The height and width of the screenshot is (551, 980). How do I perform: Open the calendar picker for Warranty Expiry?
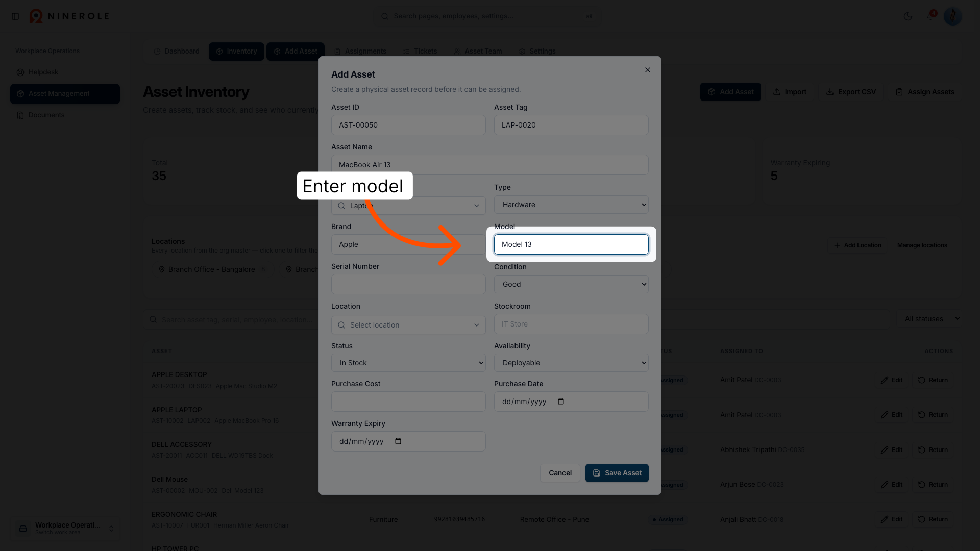tap(399, 441)
